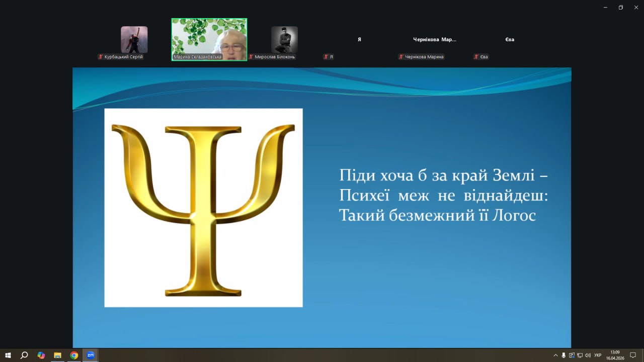This screenshot has width=644, height=362.
Task: Select the Чернікова Марина participant tile
Action: click(x=434, y=40)
